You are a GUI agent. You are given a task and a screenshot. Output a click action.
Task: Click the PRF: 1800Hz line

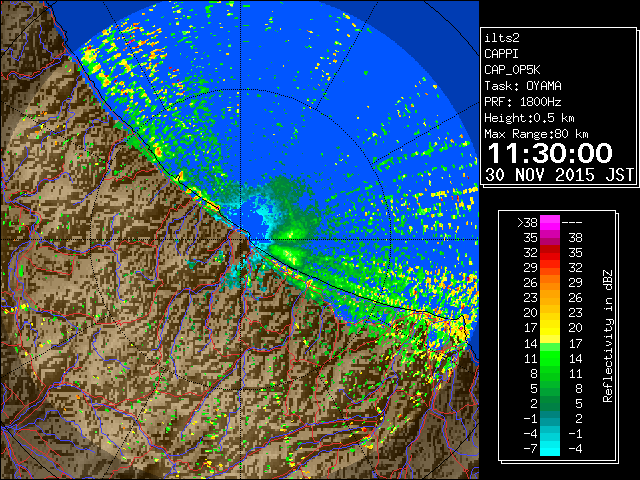pyautogui.click(x=522, y=102)
